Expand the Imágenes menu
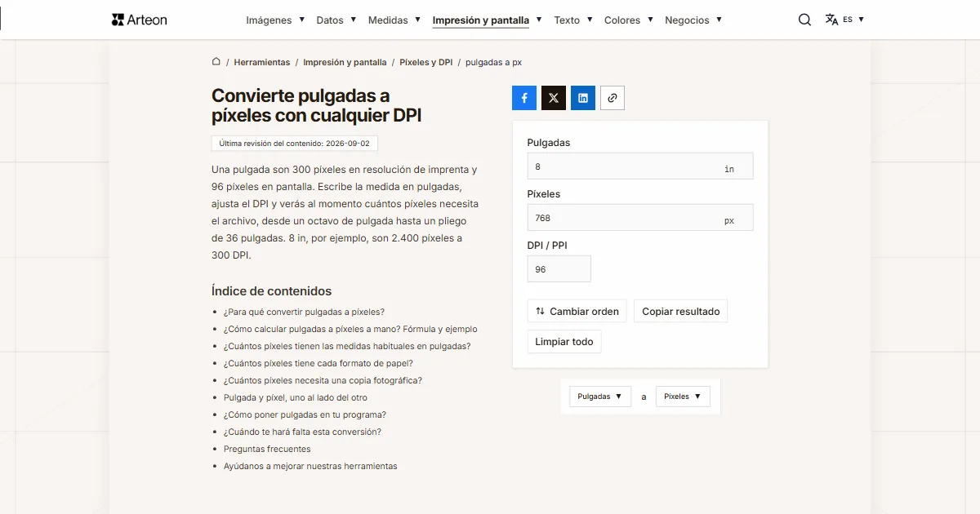The width and height of the screenshot is (980, 514). [275, 20]
